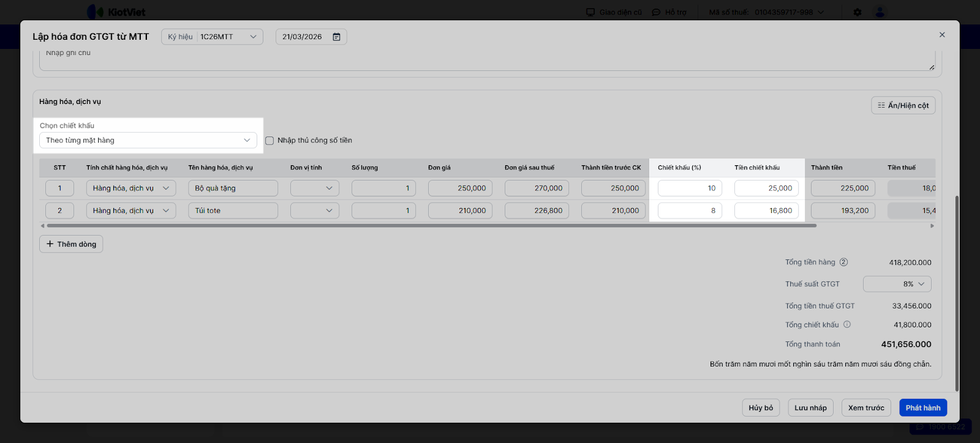The image size is (980, 443).
Task: Click the Đơn giá sau thuế field 270,000
Action: pyautogui.click(x=537, y=188)
